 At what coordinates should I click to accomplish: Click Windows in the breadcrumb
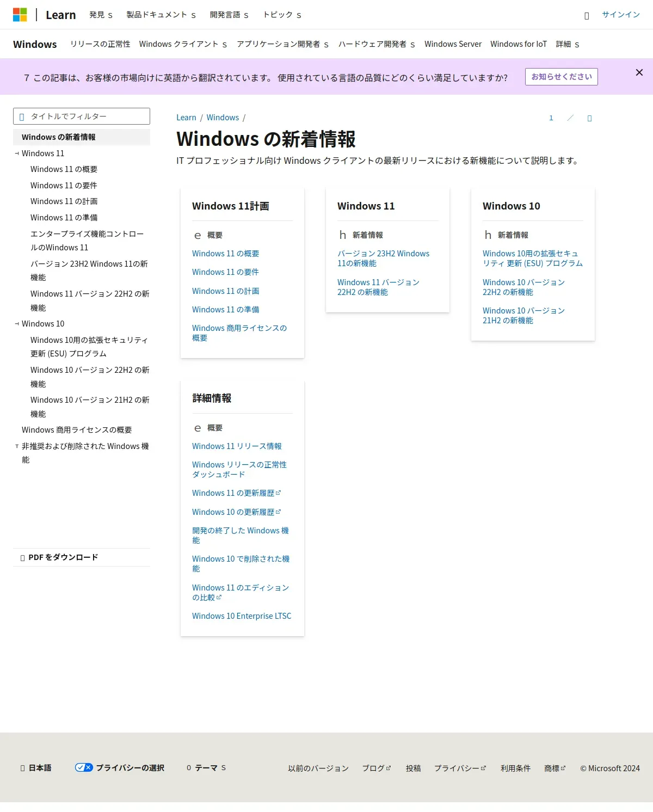223,118
